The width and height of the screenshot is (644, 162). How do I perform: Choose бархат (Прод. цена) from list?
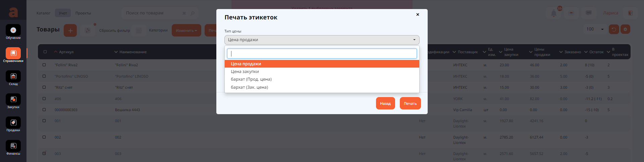point(251,79)
